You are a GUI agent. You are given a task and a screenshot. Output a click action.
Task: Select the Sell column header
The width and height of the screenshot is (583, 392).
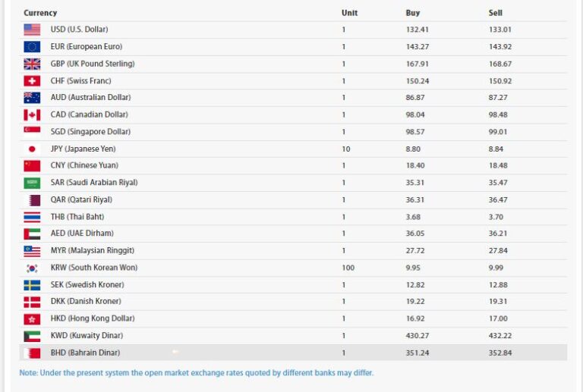(496, 13)
